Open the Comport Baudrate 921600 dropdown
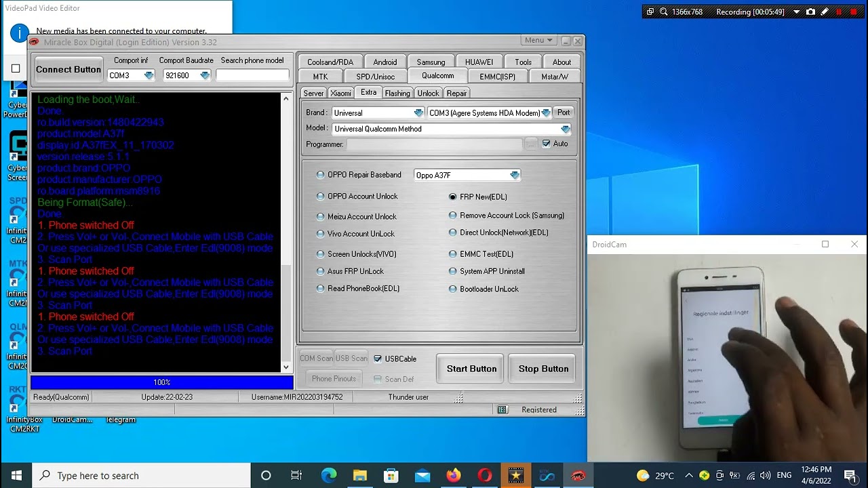Screen dimensions: 868x488 tap(205, 75)
